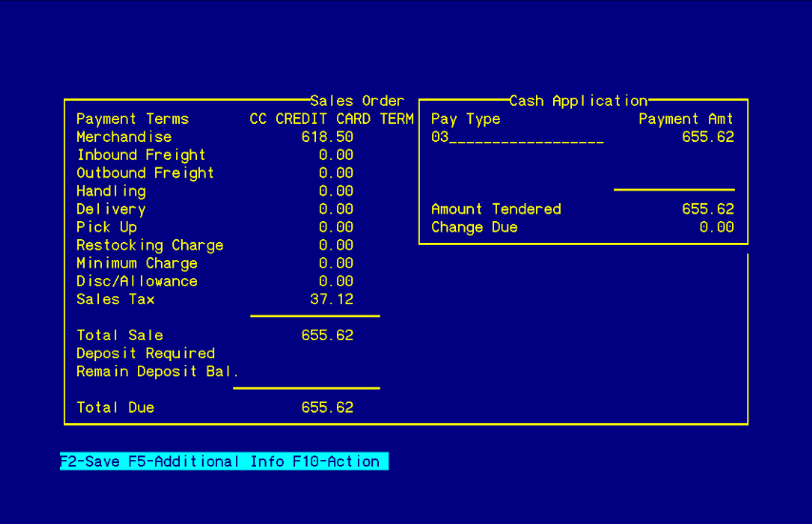Click the Sales Tax label

pos(115,299)
